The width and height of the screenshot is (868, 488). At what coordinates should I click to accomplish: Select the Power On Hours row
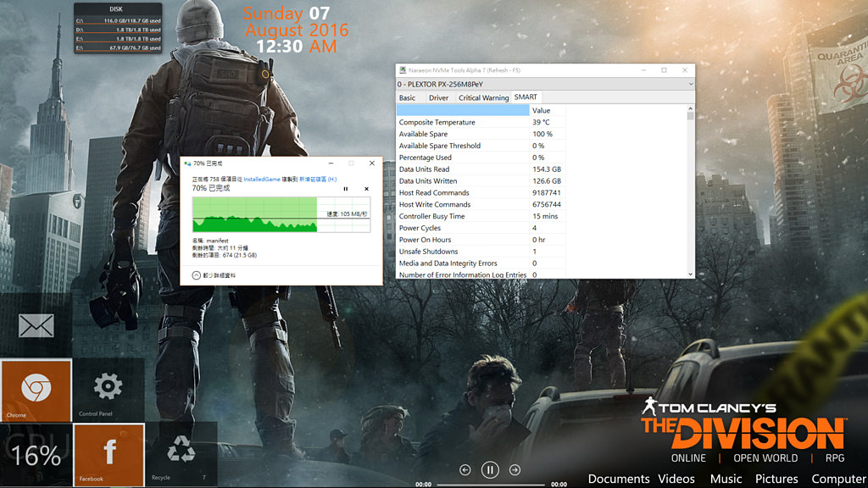pos(481,240)
